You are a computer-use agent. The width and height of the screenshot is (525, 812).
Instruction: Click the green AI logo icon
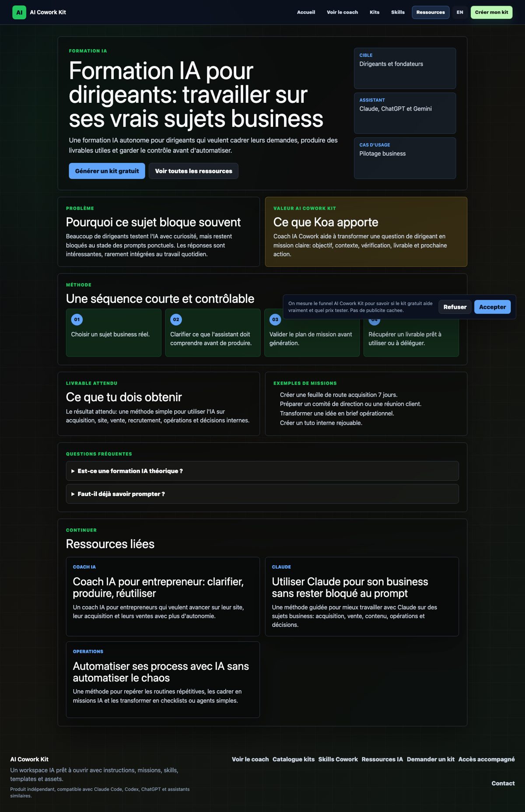point(19,12)
